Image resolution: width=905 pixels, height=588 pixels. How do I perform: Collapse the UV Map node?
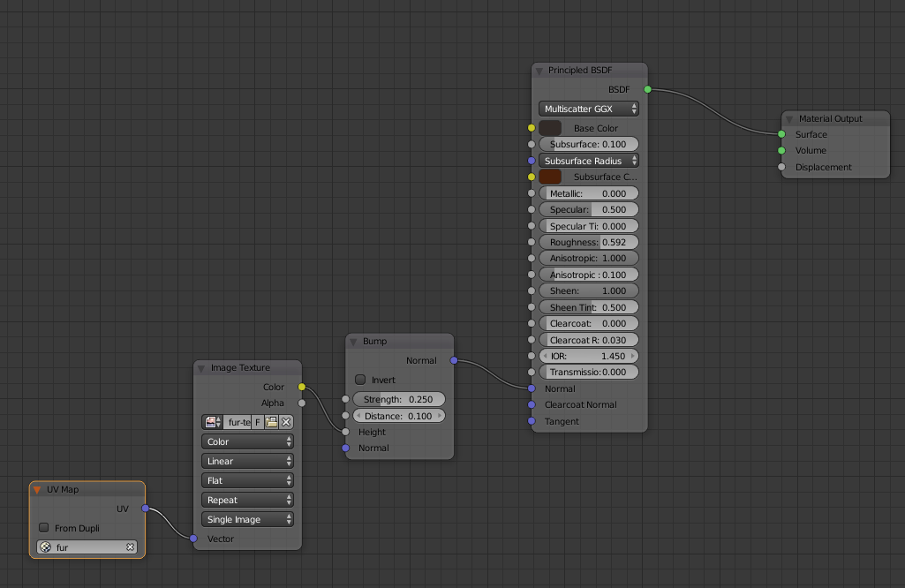click(x=37, y=490)
